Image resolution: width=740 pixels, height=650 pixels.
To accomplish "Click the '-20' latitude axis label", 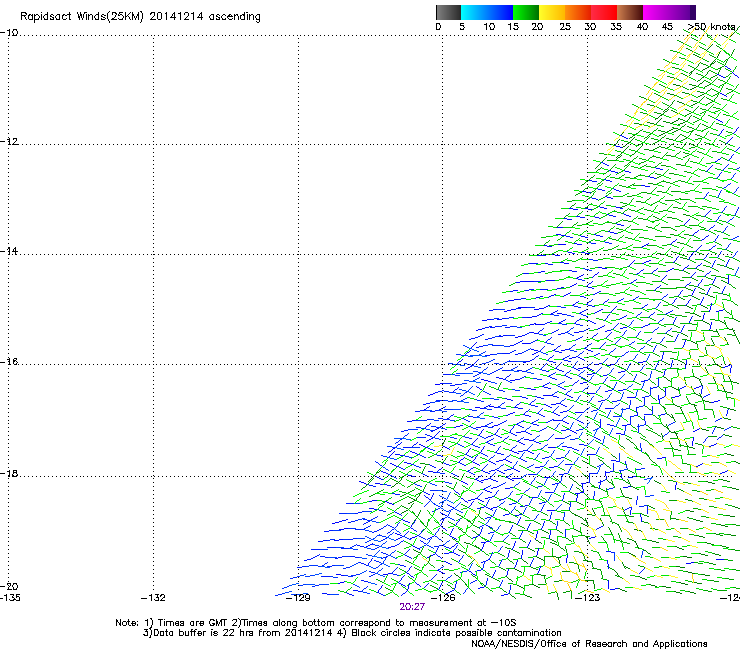I will 9,586.
